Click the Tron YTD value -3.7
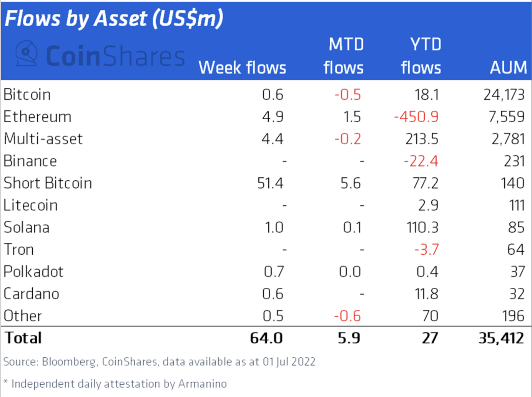The width and height of the screenshot is (532, 397). click(426, 250)
